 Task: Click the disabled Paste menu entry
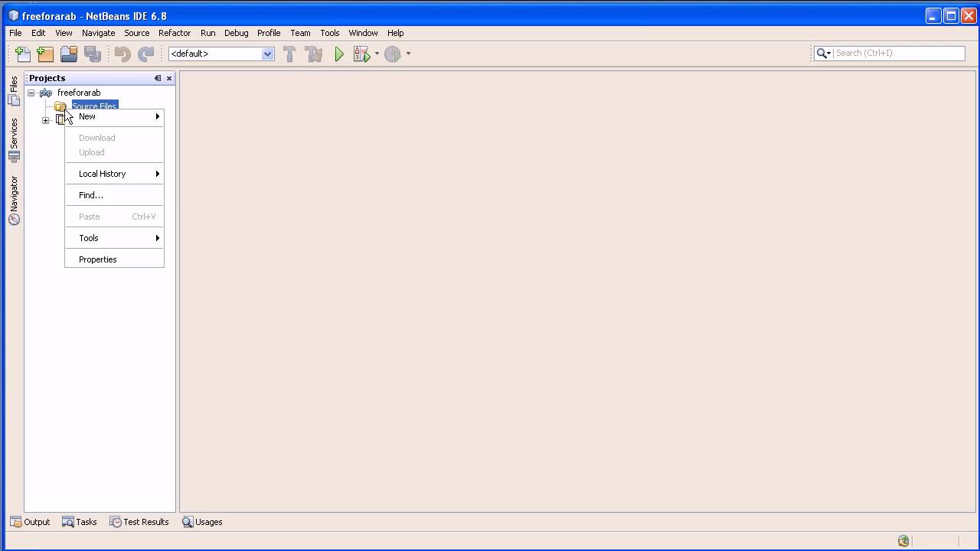(x=115, y=217)
